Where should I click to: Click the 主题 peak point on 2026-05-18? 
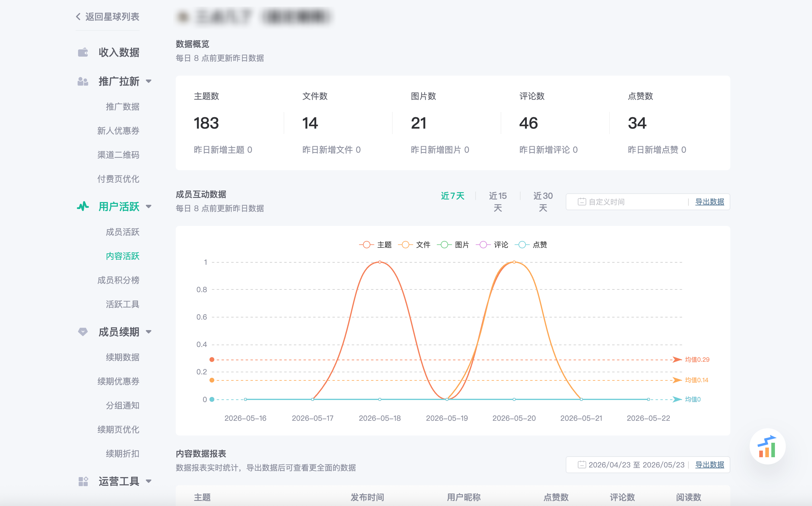coord(380,262)
